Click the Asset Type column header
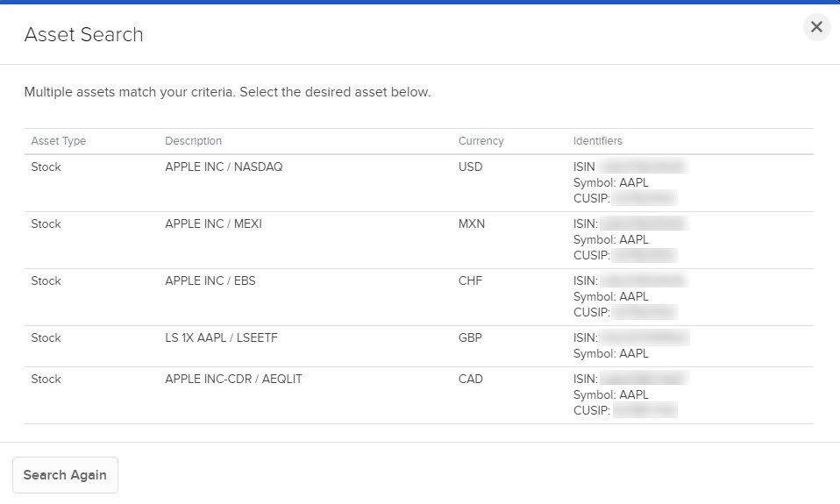The image size is (840, 504). pyautogui.click(x=59, y=141)
